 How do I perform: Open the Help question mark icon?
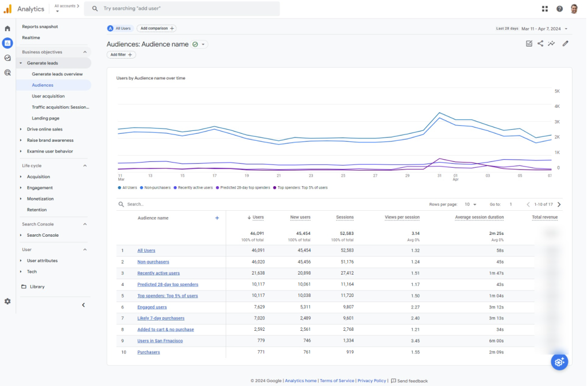(559, 9)
